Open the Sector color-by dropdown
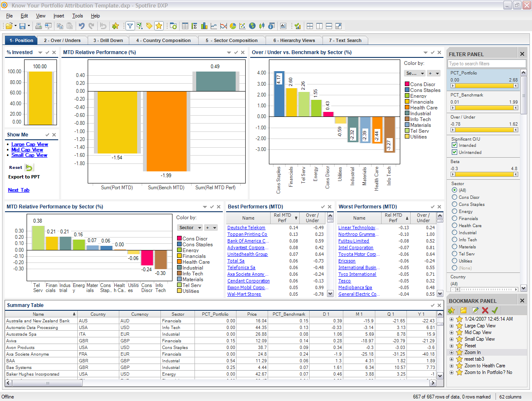This screenshot has width=532, height=401. click(190, 228)
